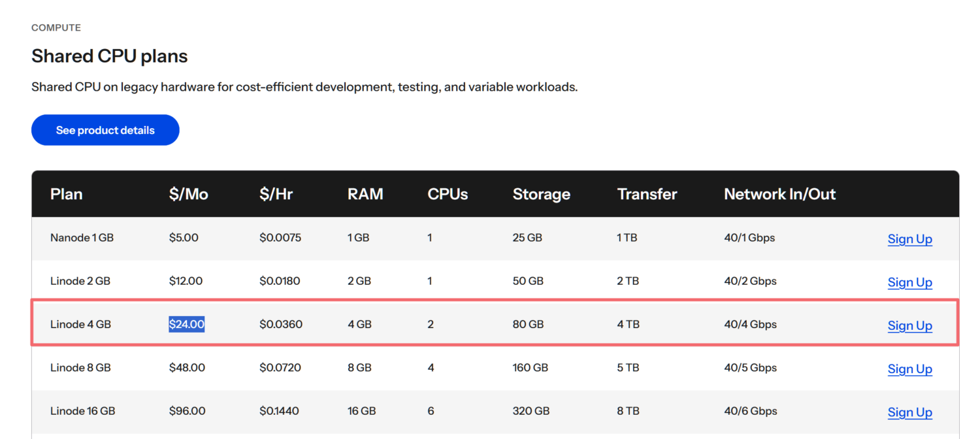
Task: Click the Shared CPU plans heading
Action: pyautogui.click(x=110, y=56)
